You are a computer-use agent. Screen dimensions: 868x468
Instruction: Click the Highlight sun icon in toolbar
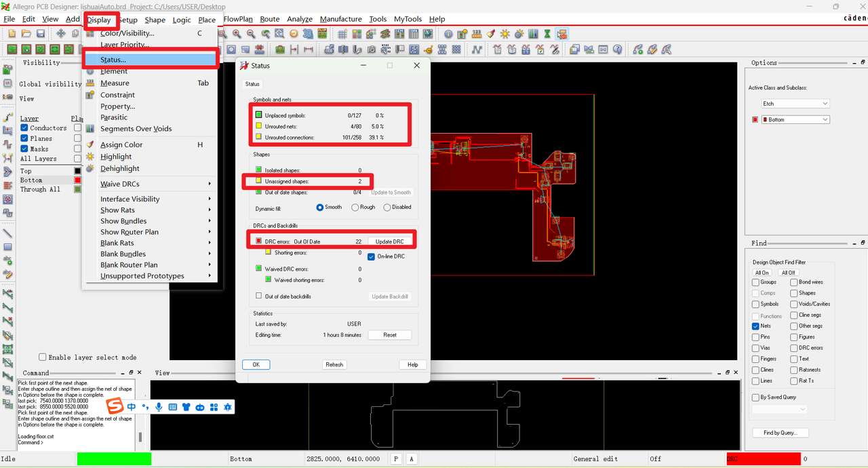point(505,33)
